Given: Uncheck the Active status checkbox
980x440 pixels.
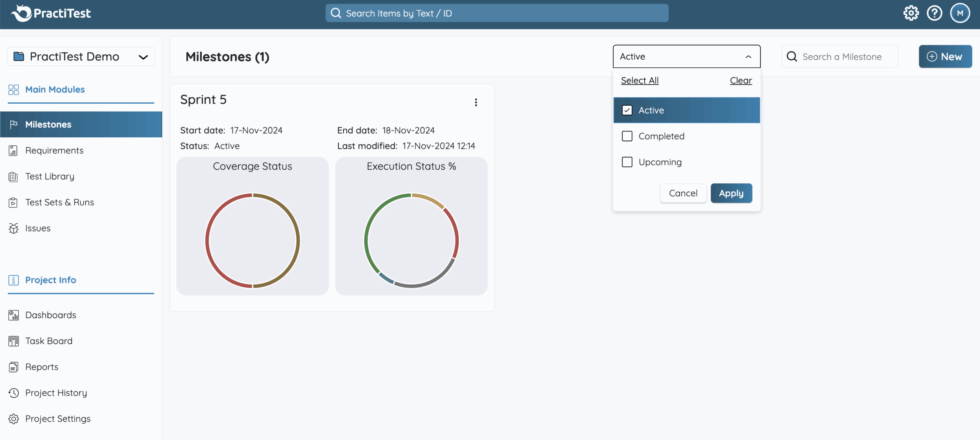Looking at the screenshot, I should click(x=627, y=110).
